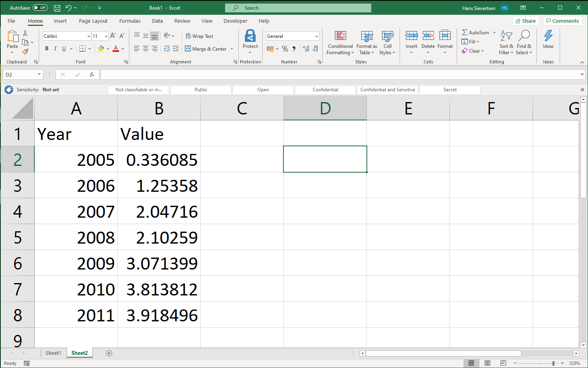
Task: Switch to Page Layout view icon
Action: tap(487, 363)
